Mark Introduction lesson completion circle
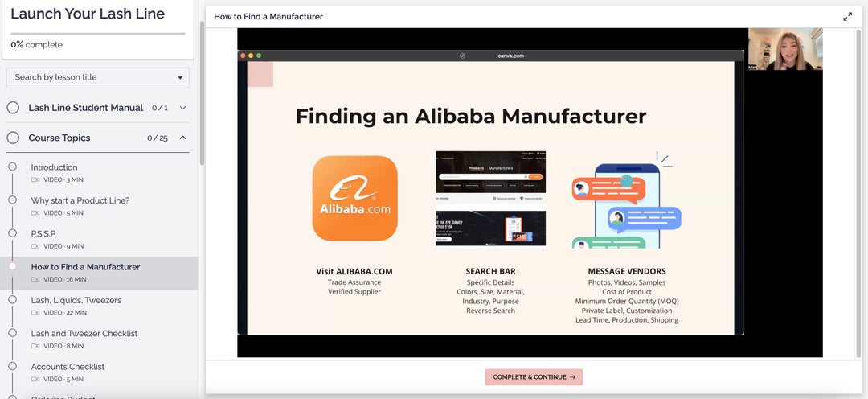 pyautogui.click(x=12, y=167)
